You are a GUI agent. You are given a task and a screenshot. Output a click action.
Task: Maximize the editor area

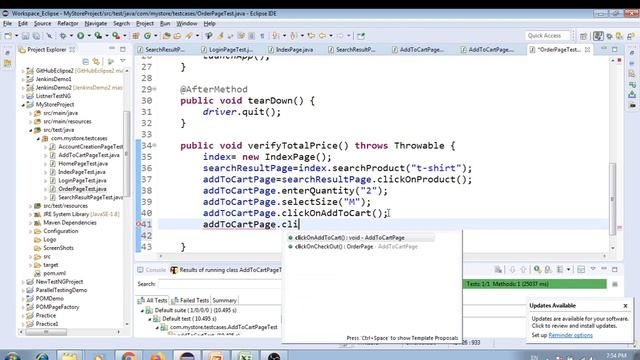click(x=615, y=49)
